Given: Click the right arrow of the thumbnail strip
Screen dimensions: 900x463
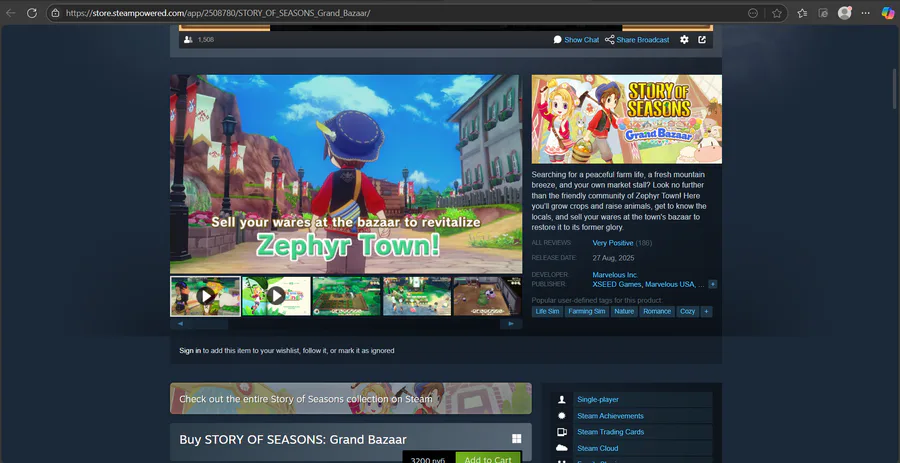Looking at the screenshot, I should [x=511, y=324].
